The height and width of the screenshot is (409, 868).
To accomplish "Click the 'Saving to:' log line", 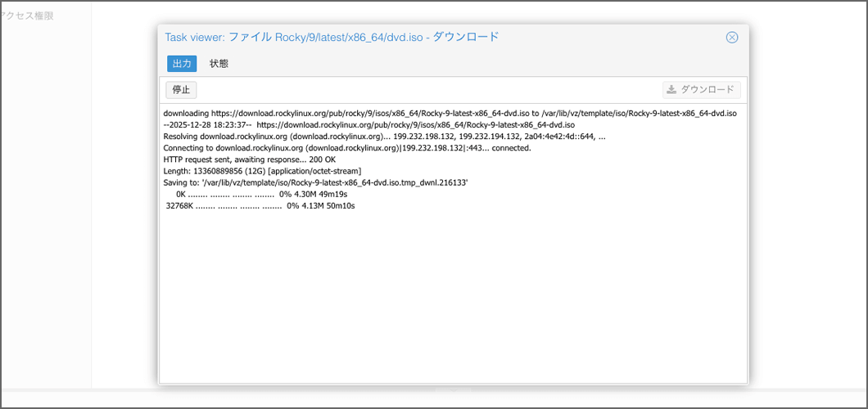I will point(315,182).
